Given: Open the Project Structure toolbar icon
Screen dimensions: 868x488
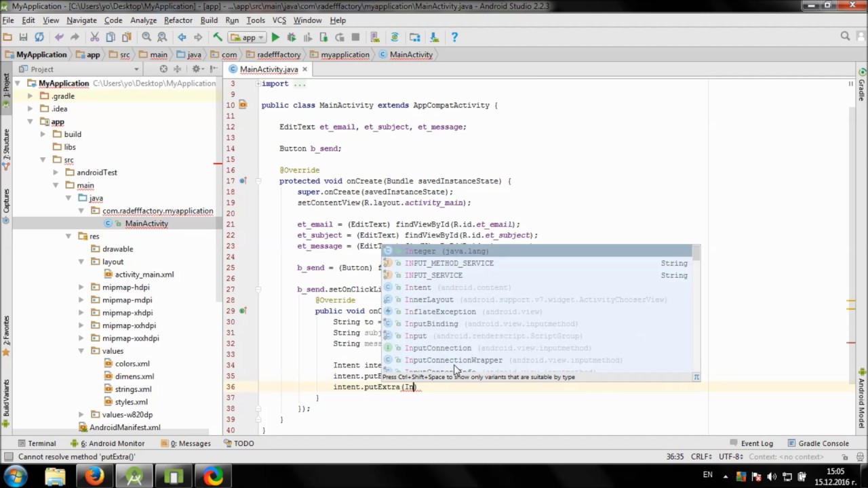Looking at the screenshot, I should click(415, 37).
